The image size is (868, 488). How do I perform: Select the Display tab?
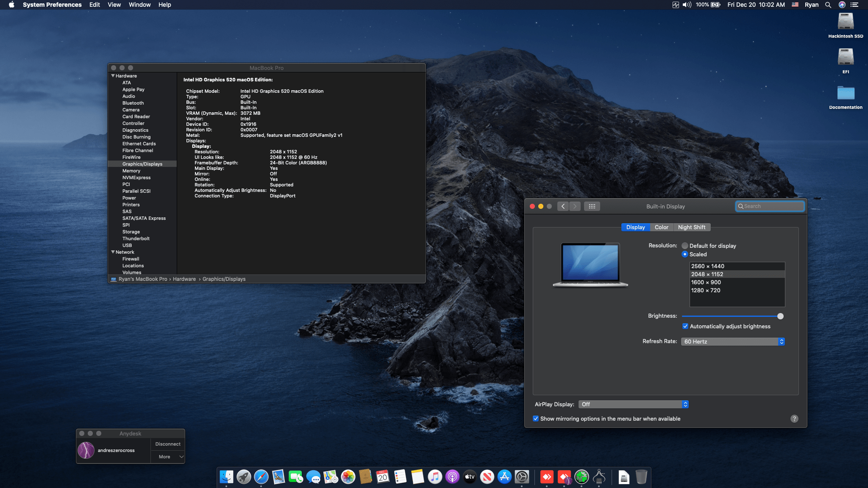635,227
